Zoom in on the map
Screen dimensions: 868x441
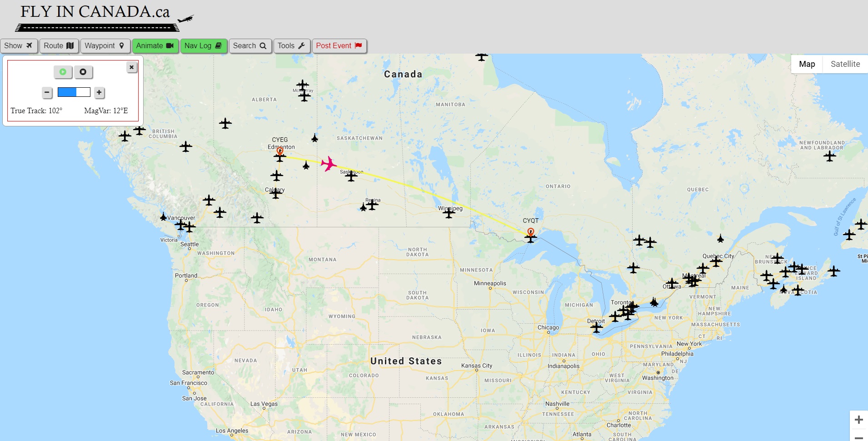[858, 420]
